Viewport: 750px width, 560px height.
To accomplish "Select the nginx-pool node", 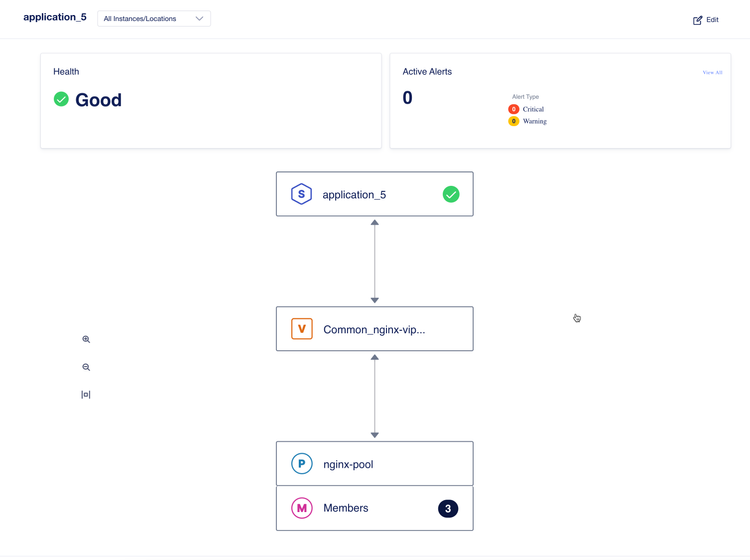I will 374,464.
